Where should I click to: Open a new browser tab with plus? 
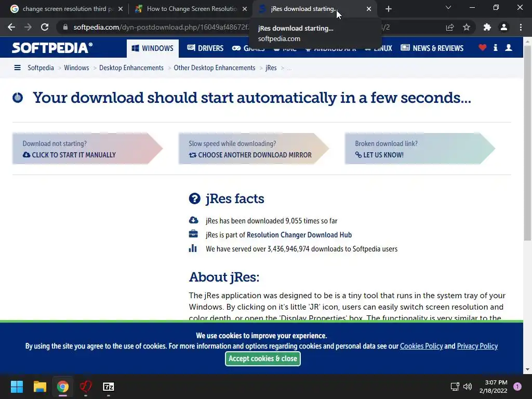tap(389, 9)
